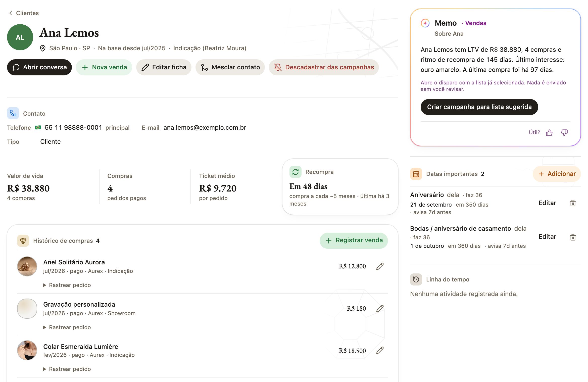Click email ana.lemos@exemplo.com.br
The image size is (588, 382).
coord(205,127)
